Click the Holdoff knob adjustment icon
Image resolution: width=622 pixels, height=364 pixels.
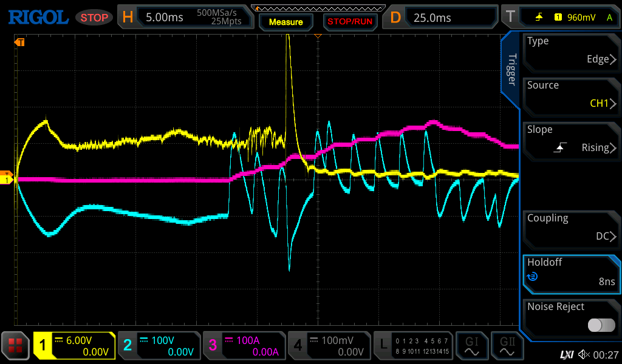533,277
